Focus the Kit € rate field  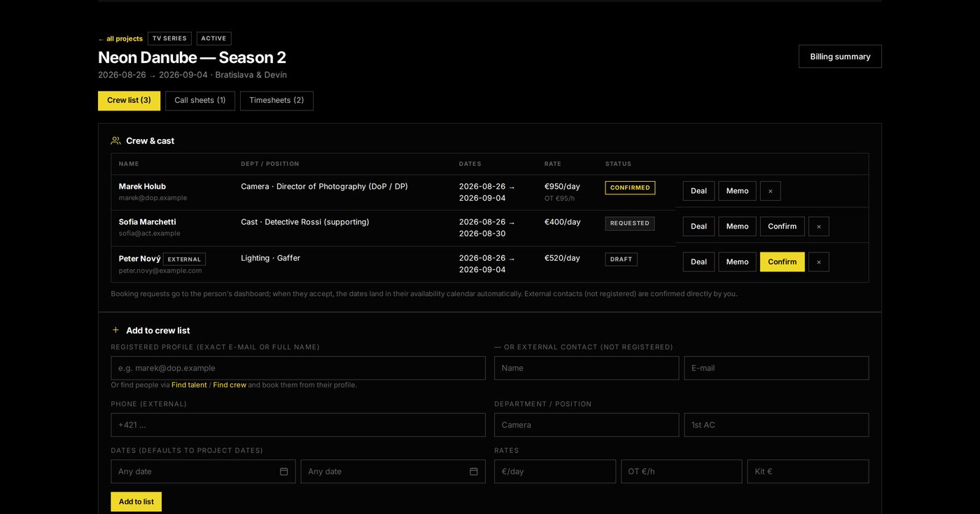pos(808,471)
